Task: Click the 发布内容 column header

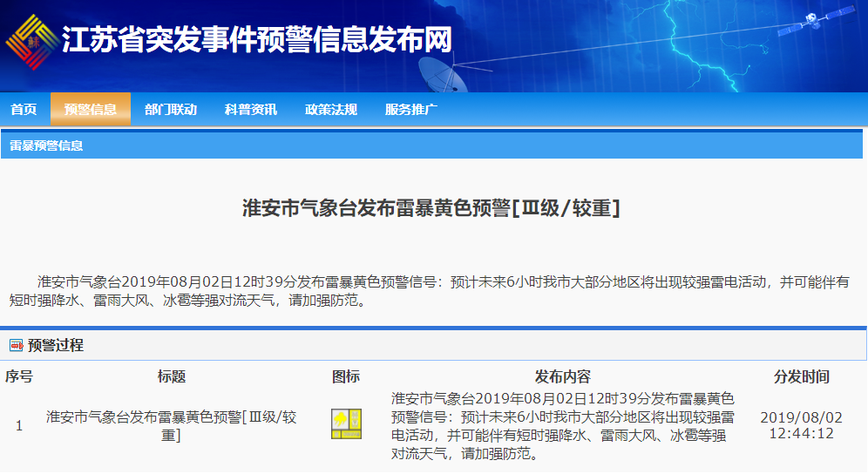Action: click(562, 377)
